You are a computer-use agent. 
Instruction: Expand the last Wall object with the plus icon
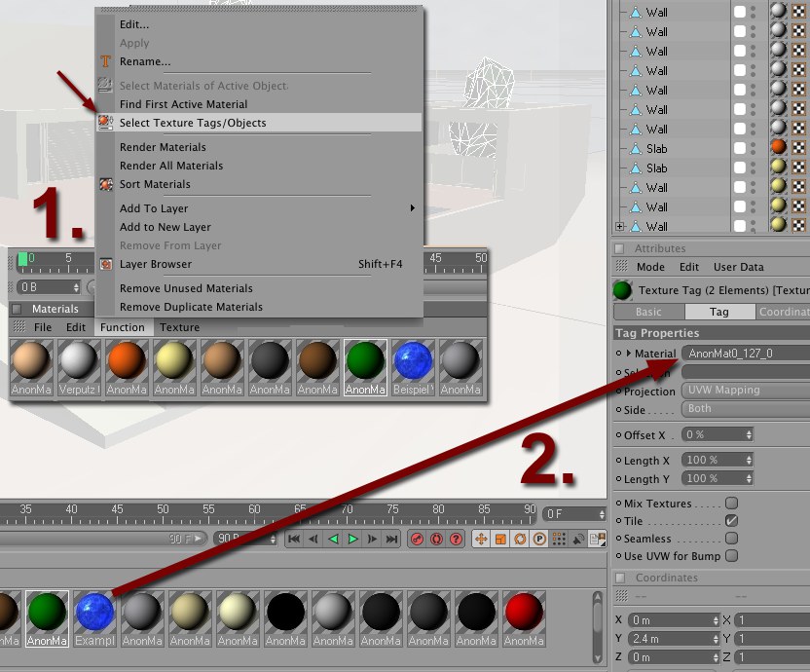[x=619, y=226]
